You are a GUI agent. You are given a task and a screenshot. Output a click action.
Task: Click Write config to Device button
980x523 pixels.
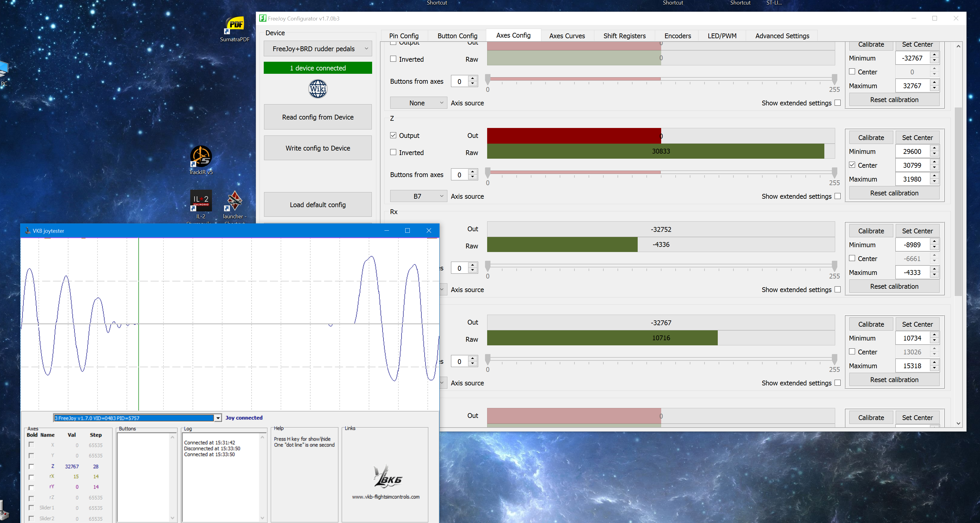point(318,148)
